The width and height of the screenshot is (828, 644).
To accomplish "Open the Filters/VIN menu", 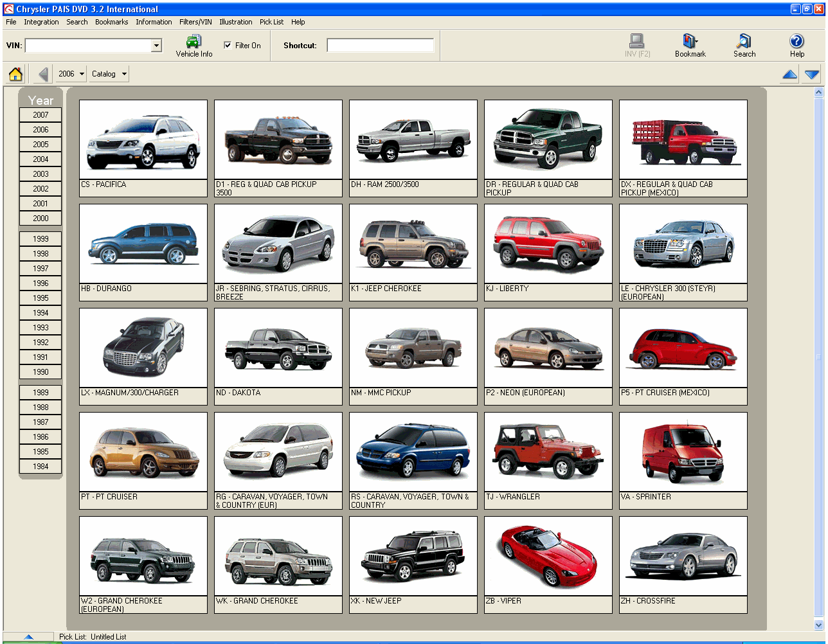I will [x=195, y=22].
